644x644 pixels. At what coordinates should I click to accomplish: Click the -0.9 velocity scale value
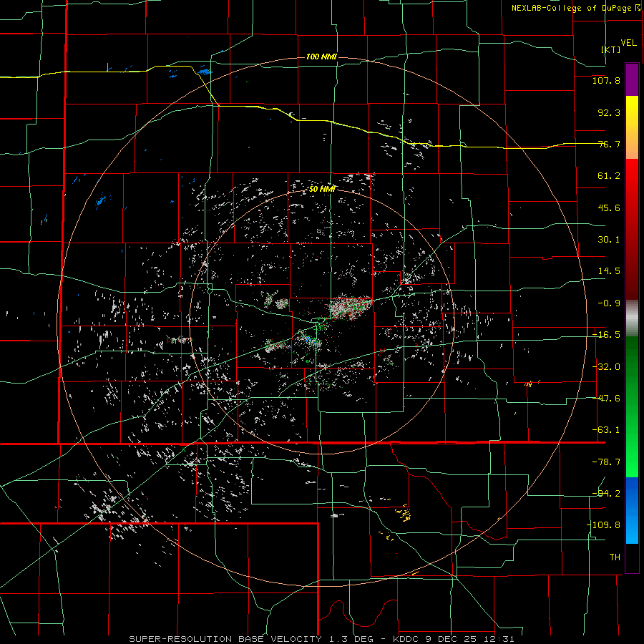point(609,303)
